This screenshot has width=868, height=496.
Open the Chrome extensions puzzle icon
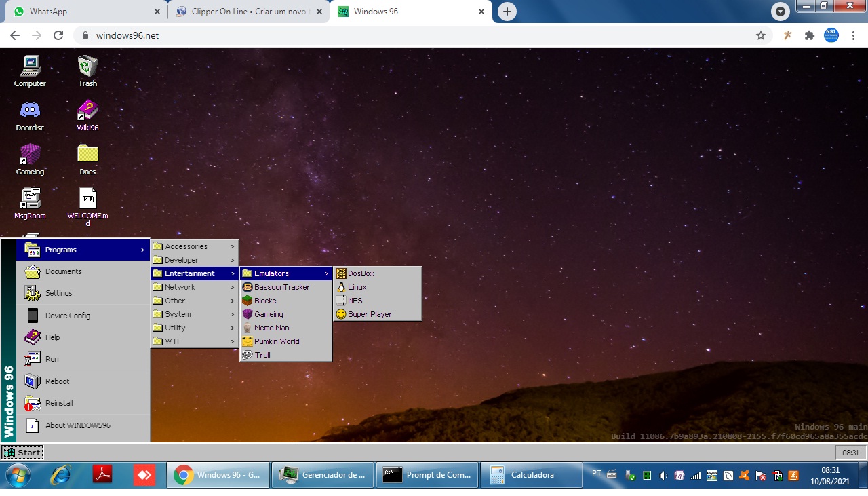coord(809,35)
